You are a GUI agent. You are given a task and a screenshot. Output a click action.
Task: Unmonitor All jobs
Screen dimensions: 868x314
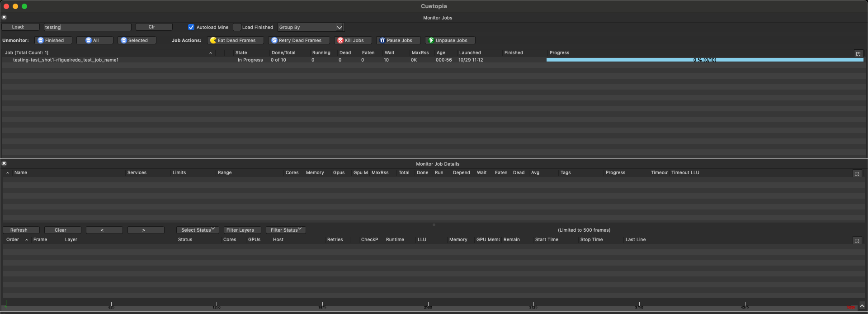click(x=94, y=40)
